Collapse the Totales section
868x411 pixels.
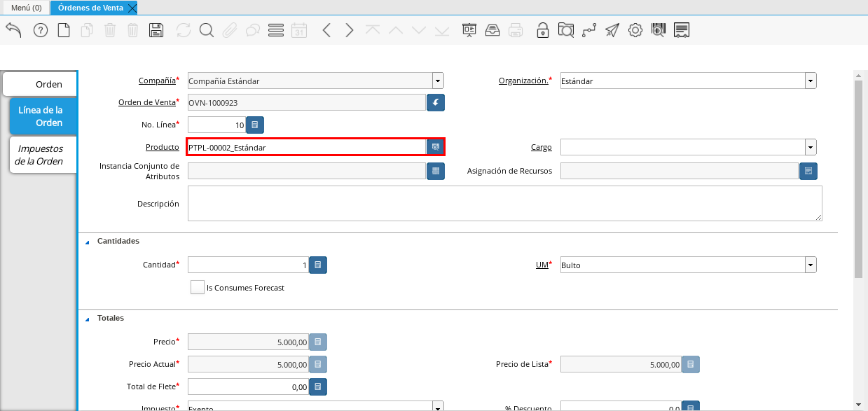click(88, 319)
